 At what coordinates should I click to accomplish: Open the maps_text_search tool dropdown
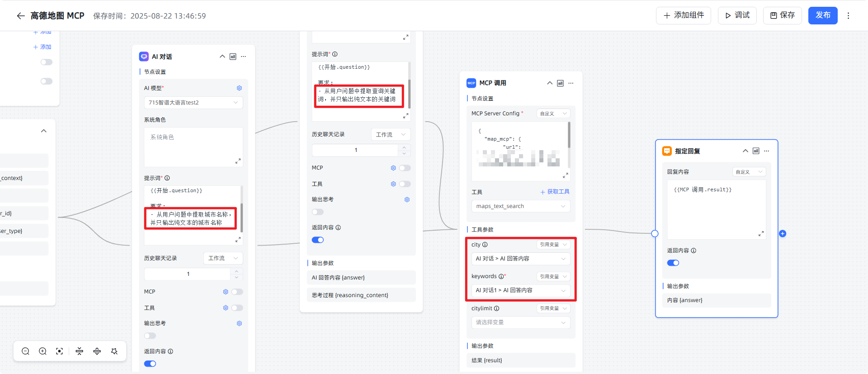click(x=521, y=206)
